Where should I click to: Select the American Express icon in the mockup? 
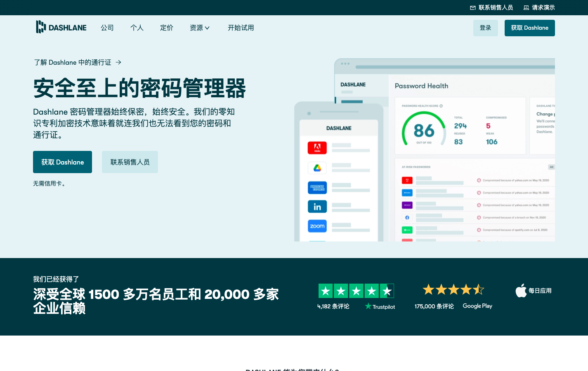point(317,187)
